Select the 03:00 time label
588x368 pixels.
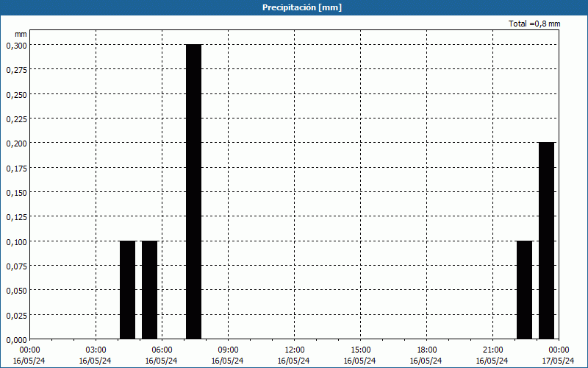coord(96,350)
